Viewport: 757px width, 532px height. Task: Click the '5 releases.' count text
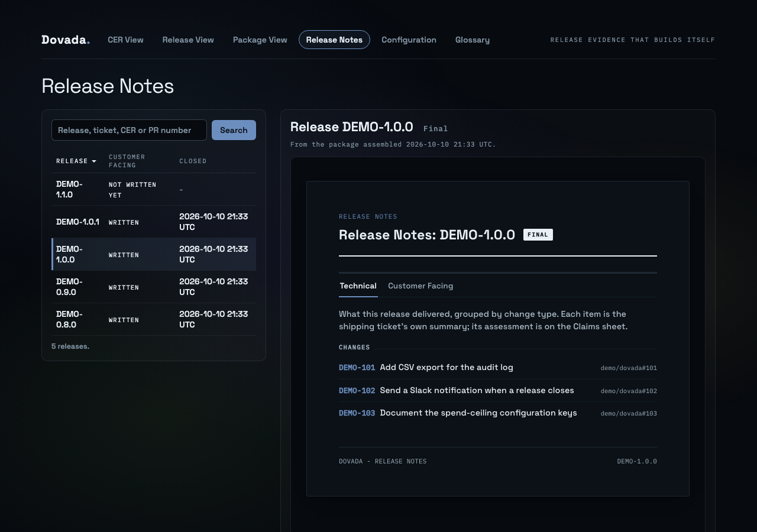(70, 346)
